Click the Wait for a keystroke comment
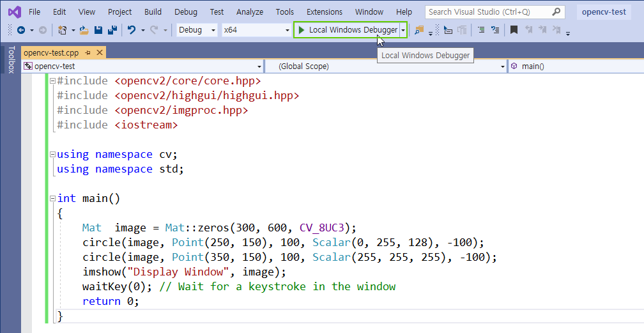 pos(277,286)
